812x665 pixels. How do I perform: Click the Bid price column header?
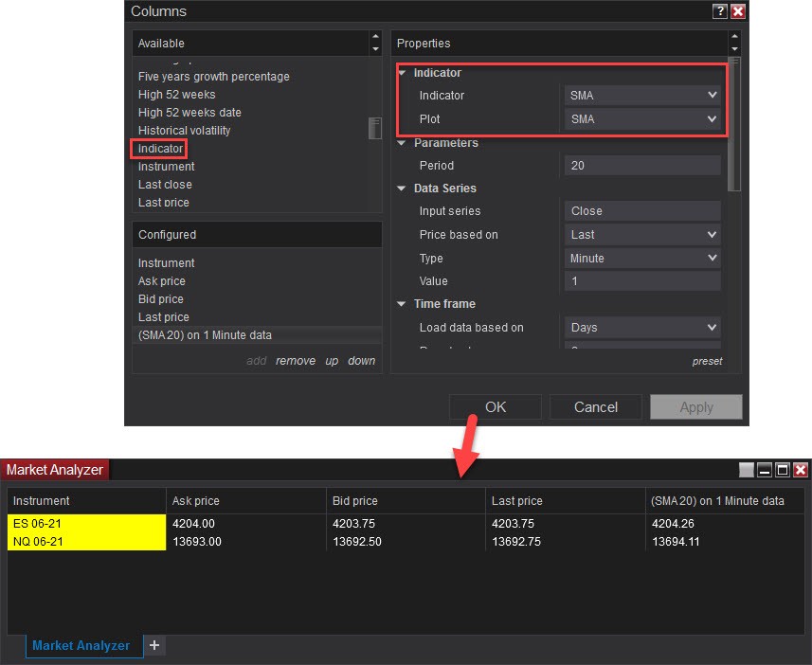(x=406, y=501)
